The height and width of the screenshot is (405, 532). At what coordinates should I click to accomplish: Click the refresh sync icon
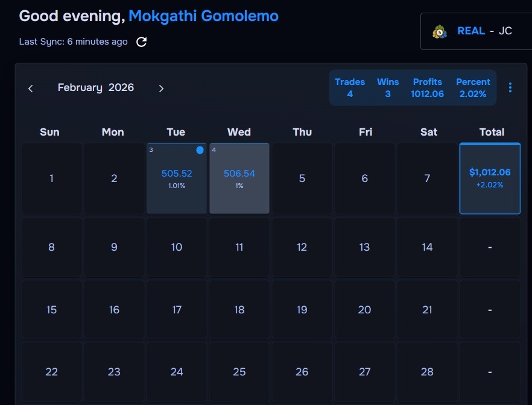click(x=141, y=42)
